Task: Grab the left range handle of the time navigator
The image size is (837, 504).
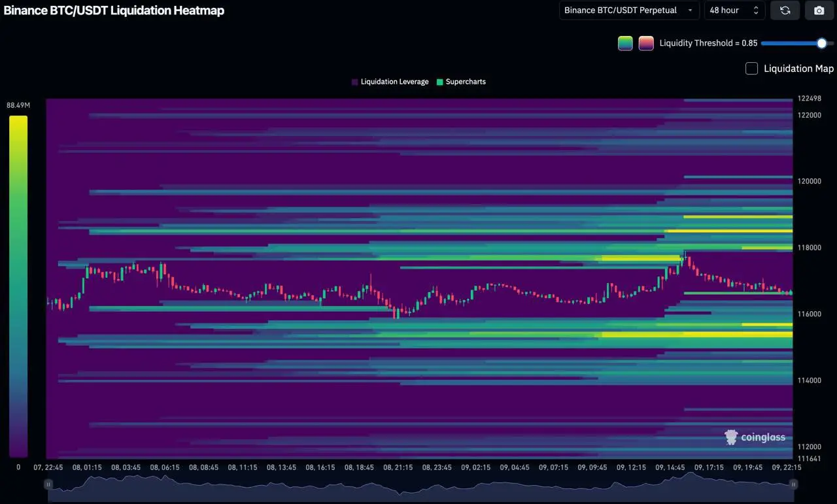Action: pyautogui.click(x=48, y=484)
